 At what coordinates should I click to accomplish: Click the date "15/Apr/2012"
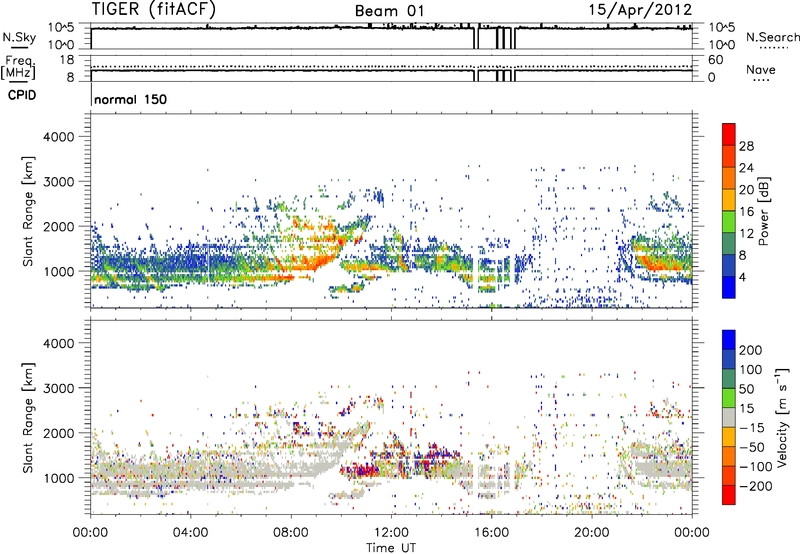(640, 10)
